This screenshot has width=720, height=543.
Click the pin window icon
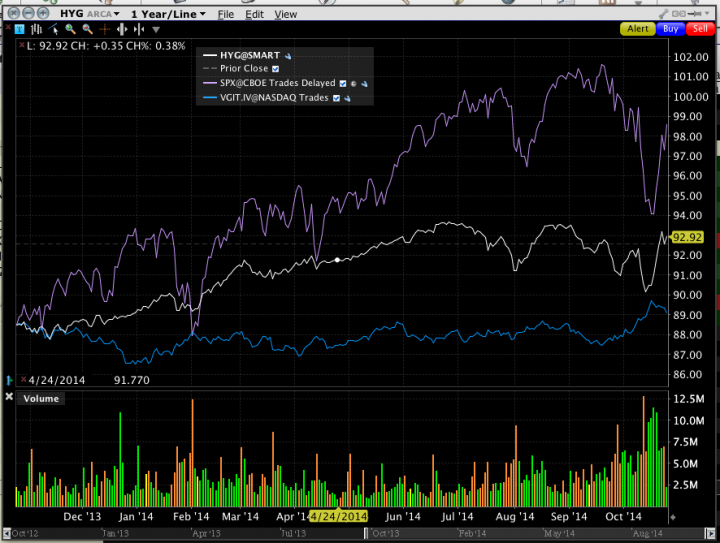point(695,14)
